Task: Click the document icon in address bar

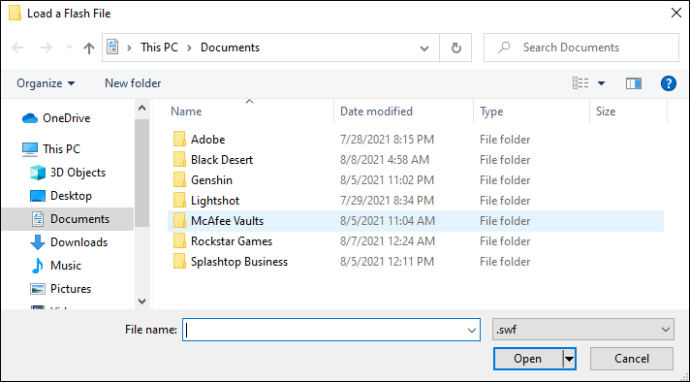Action: [x=113, y=47]
